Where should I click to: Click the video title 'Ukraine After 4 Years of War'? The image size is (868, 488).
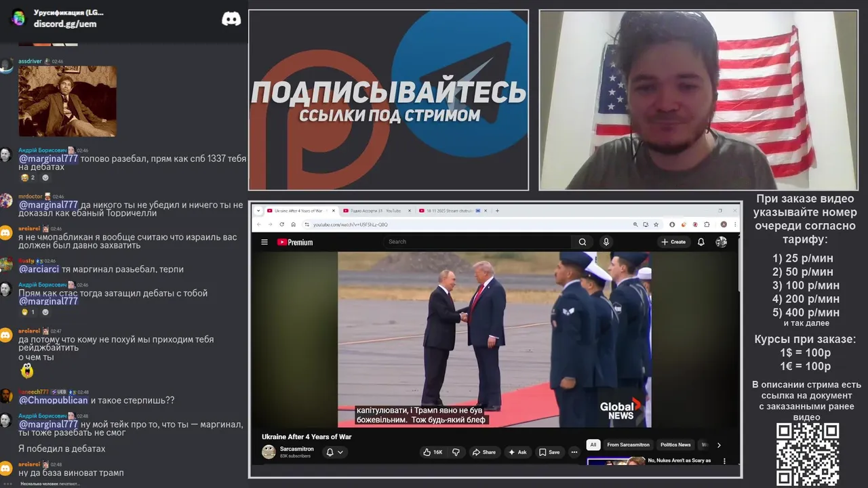[307, 436]
